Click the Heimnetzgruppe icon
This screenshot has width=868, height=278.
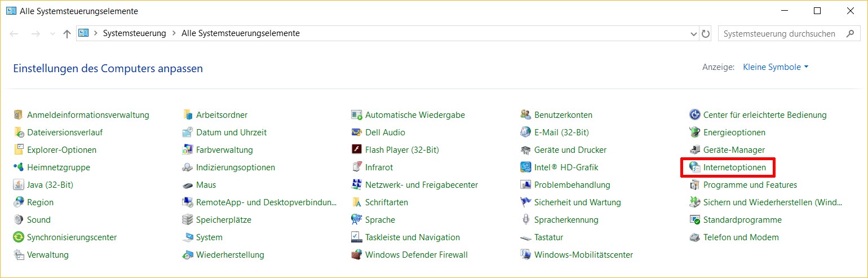click(19, 167)
